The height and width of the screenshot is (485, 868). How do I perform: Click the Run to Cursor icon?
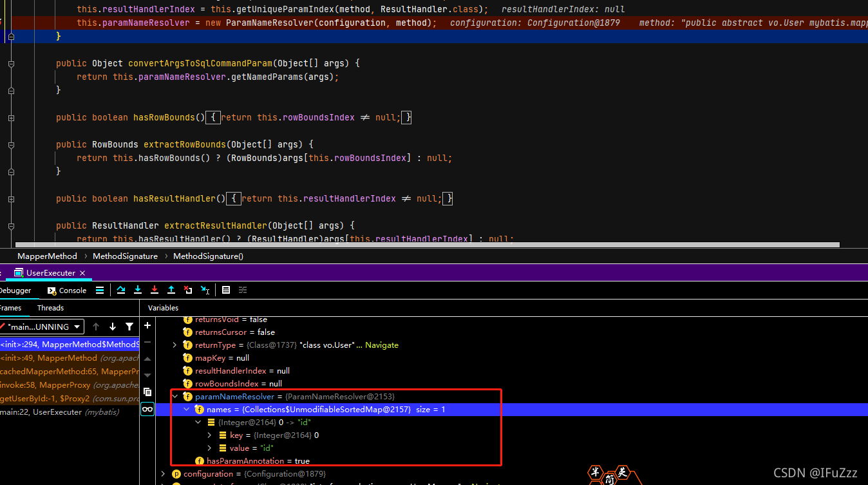(205, 290)
